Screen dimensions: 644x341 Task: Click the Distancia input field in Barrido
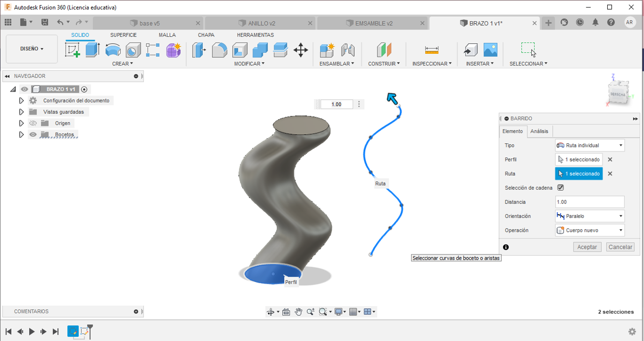[x=590, y=202]
